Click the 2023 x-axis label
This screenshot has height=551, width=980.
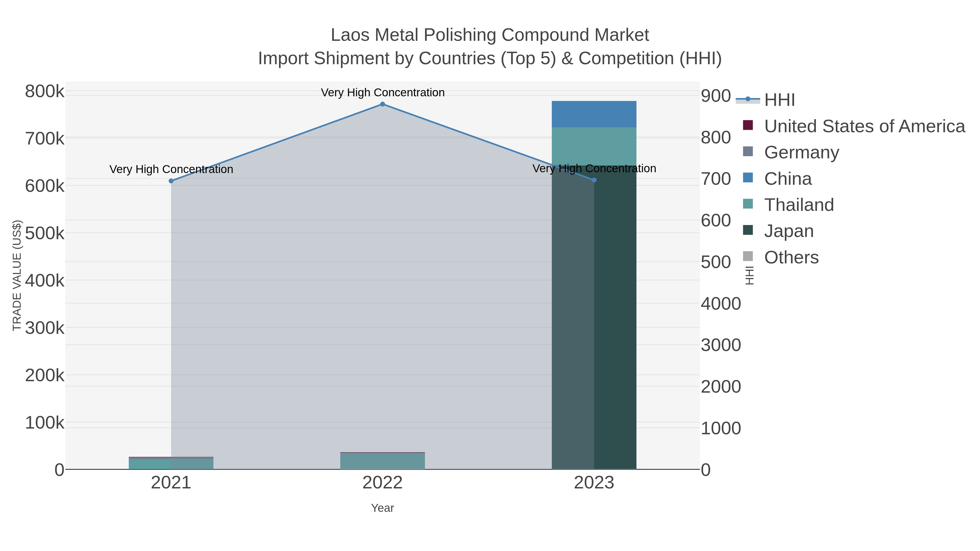594,483
